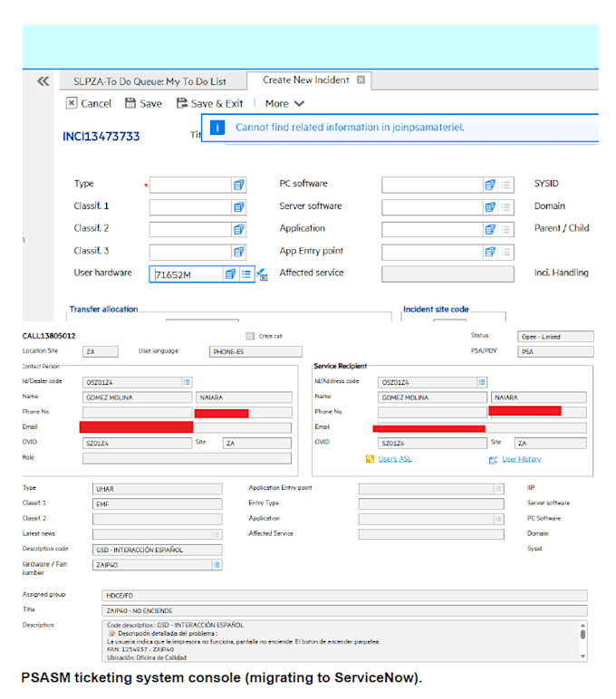Viewport: 616px width, 699px height.
Task: Click lower Type field showing UHAR
Action: (158, 489)
